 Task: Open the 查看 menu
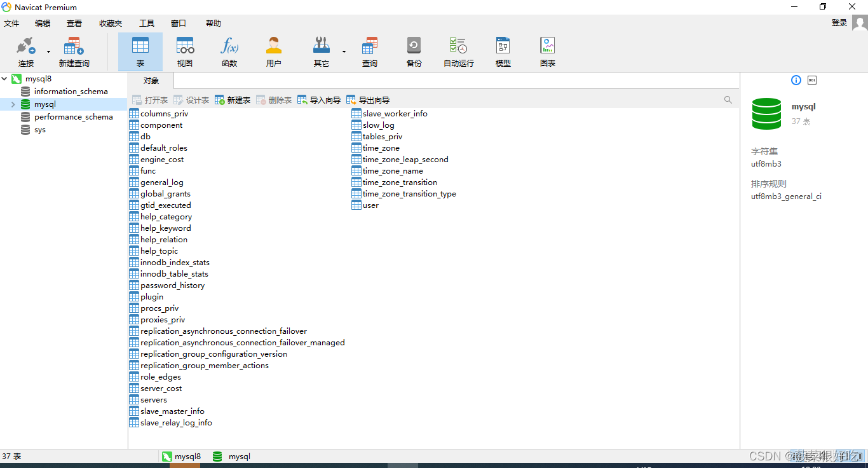(x=74, y=24)
